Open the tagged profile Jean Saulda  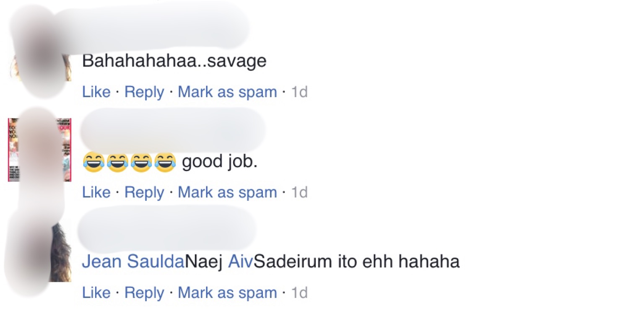(133, 262)
